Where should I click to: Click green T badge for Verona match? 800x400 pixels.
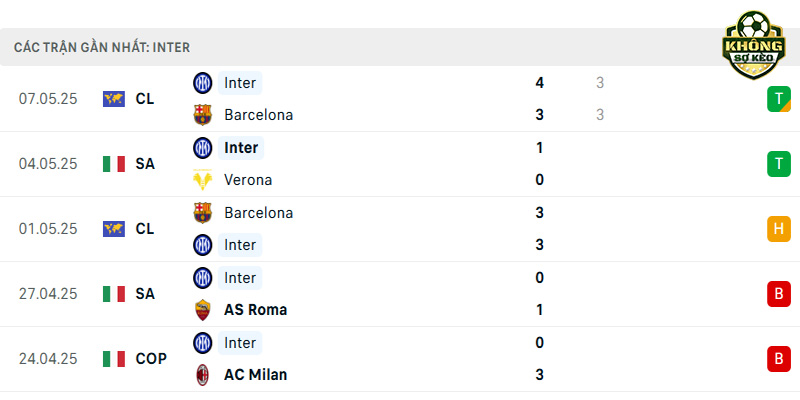point(779,164)
